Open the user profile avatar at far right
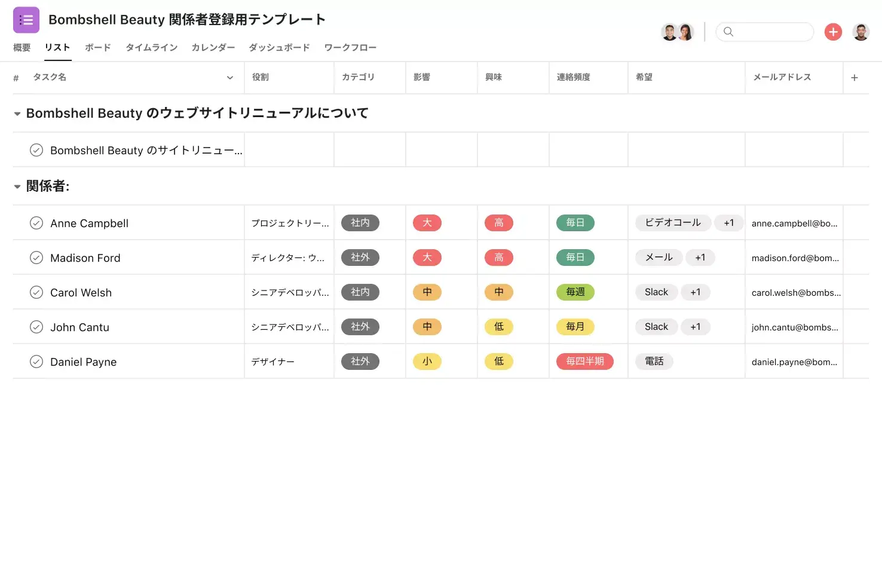882x588 pixels. click(861, 32)
